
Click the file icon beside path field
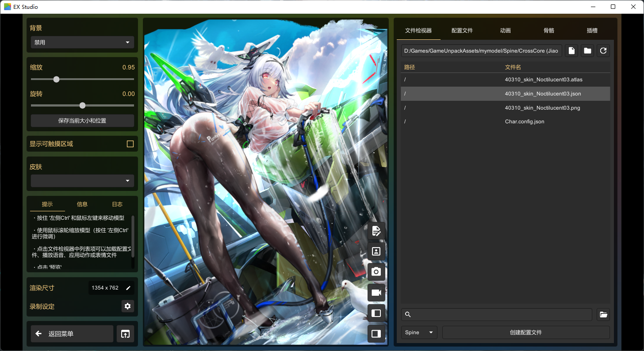571,51
